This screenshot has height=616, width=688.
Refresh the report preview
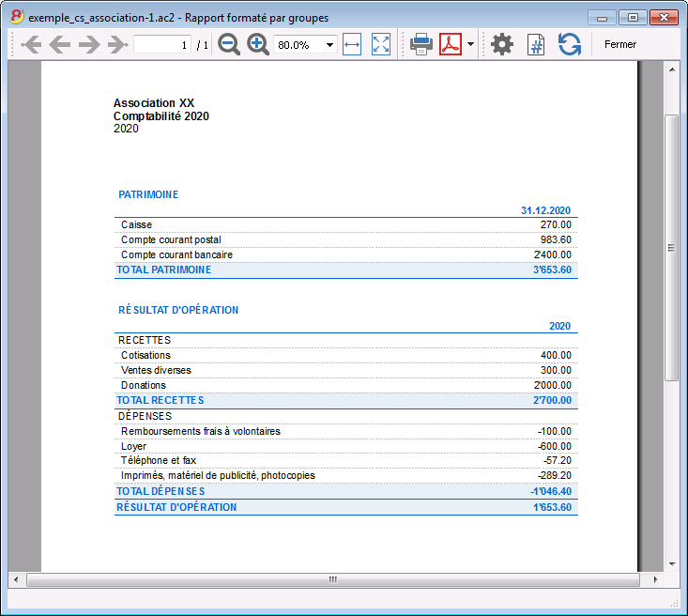[x=570, y=44]
